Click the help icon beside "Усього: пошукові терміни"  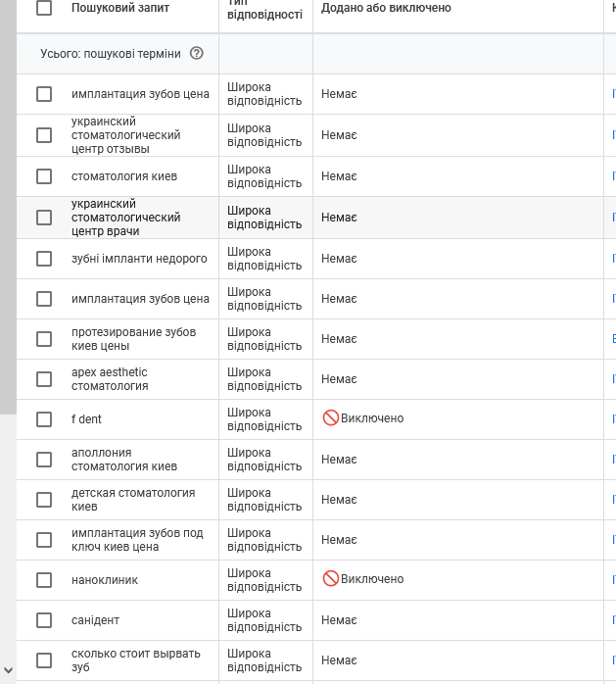196,54
